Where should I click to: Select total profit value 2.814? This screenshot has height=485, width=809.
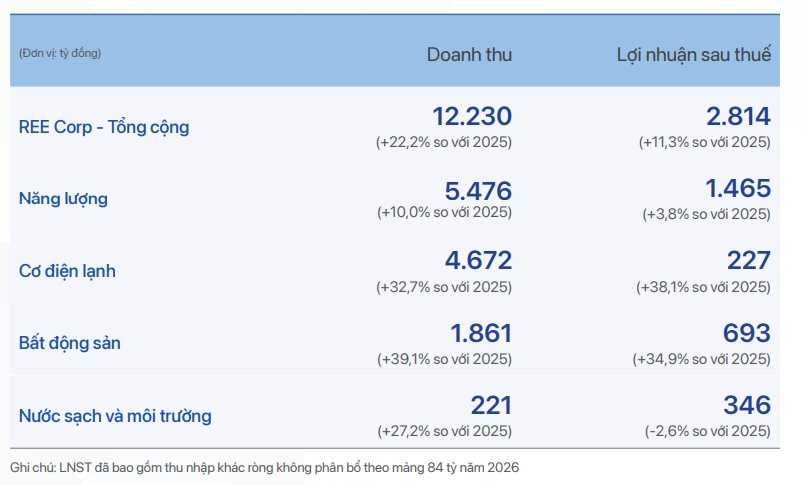point(731,117)
